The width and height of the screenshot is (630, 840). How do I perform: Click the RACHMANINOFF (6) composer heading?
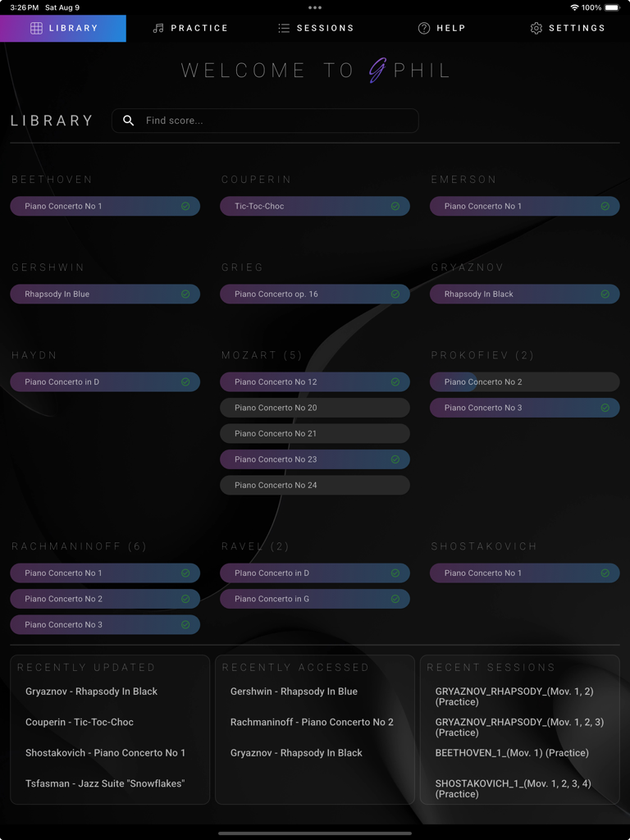click(x=80, y=546)
